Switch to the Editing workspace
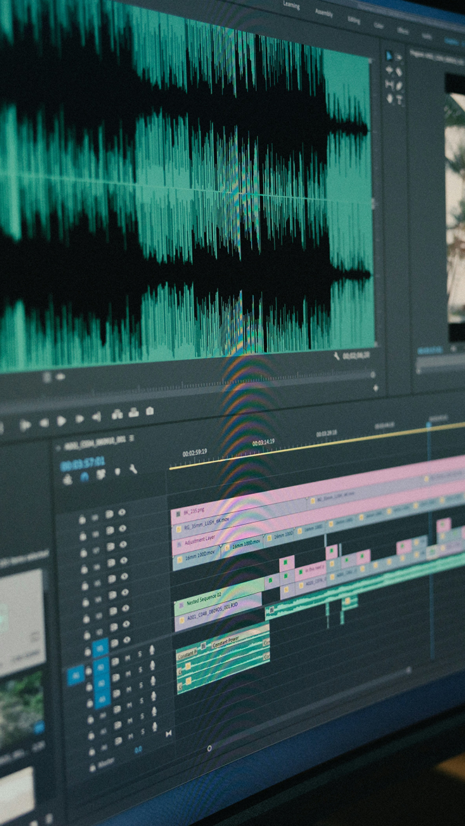The height and width of the screenshot is (826, 465). pos(354,19)
